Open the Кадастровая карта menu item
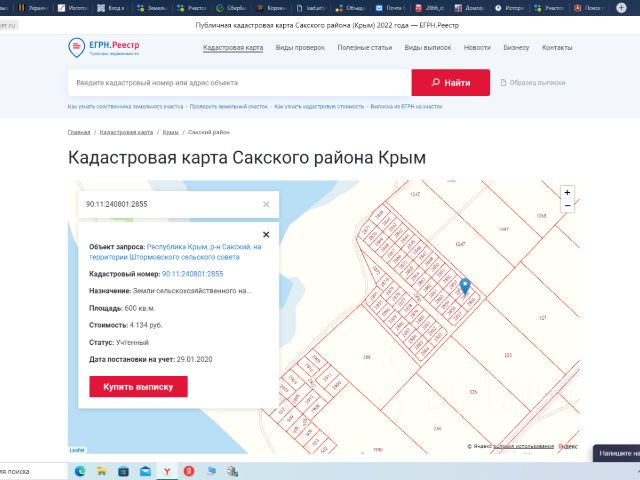Screen dimensions: 640x480 click(233, 48)
